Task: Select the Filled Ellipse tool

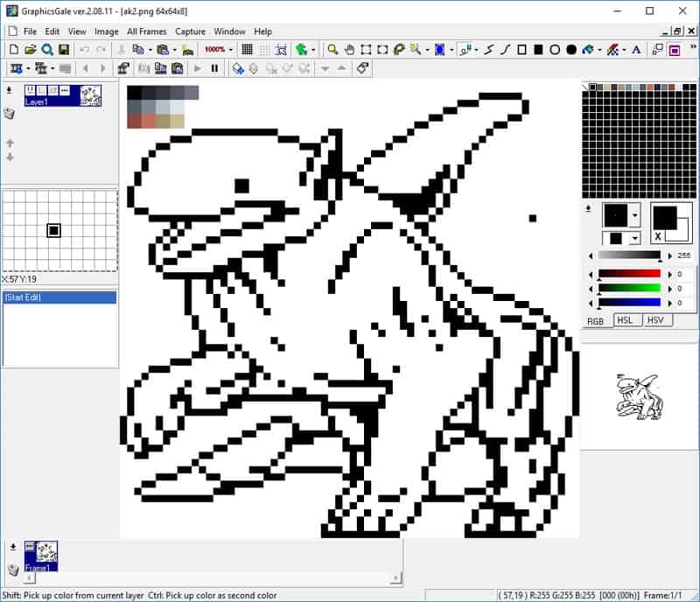Action: tap(571, 50)
